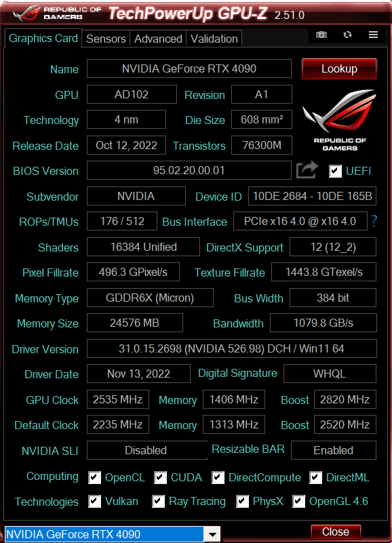Switch to the Sensors tab
The image size is (392, 543).
point(106,39)
